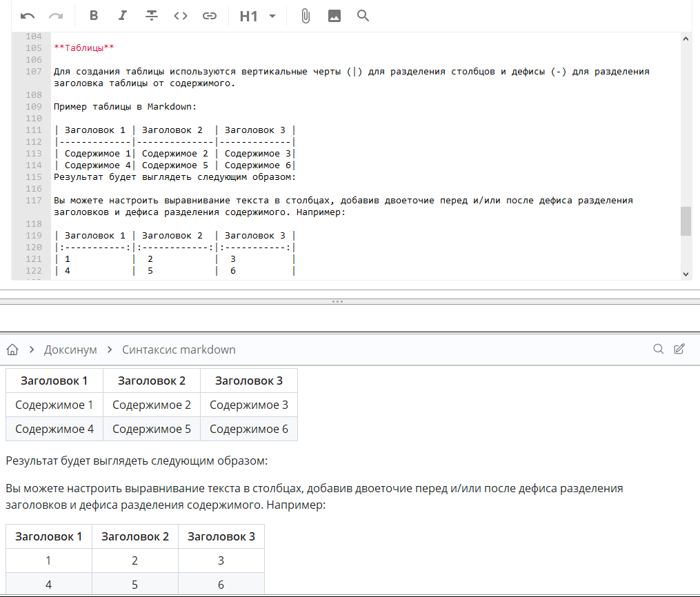Attach a file with paperclip icon

[x=306, y=16]
